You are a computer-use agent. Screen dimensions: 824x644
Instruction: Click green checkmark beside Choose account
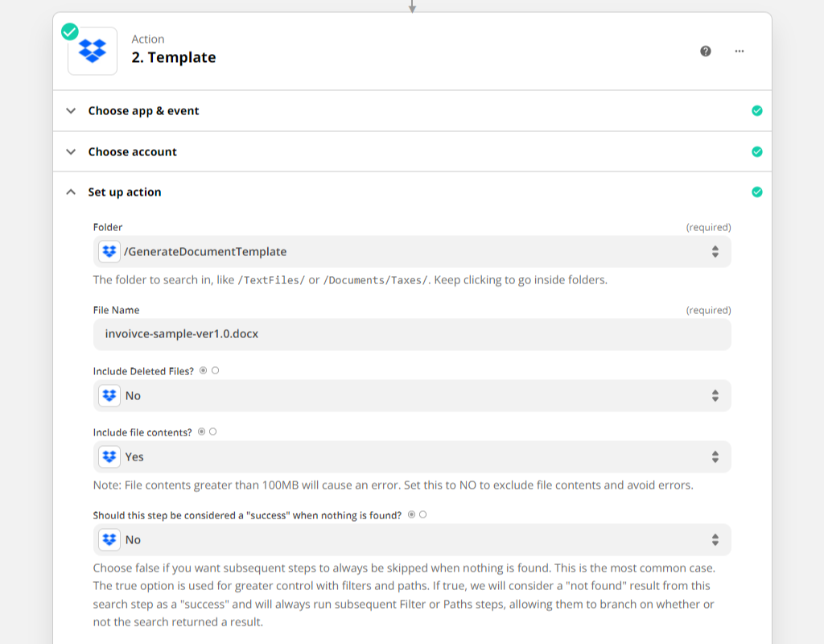756,151
